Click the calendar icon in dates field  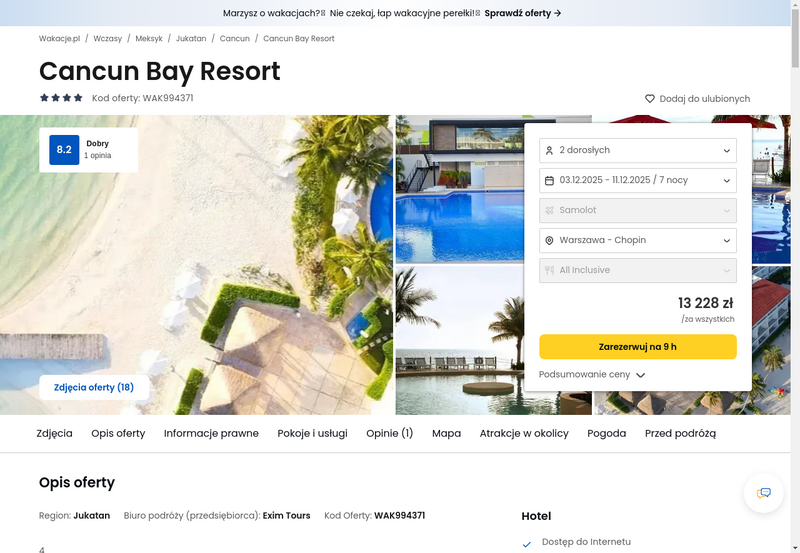point(549,181)
